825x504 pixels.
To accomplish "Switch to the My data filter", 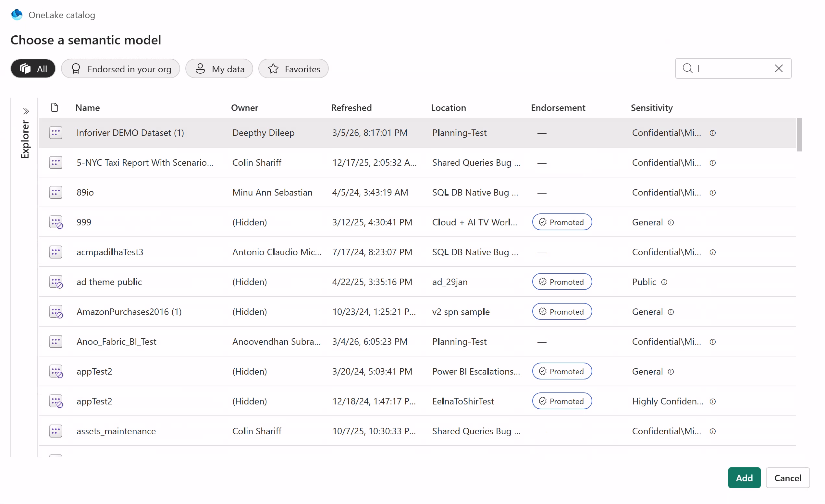I will [x=219, y=69].
